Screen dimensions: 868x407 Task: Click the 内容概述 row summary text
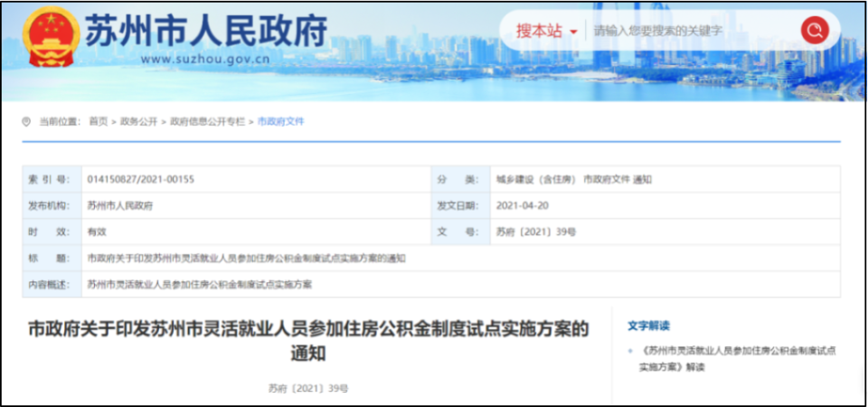click(x=200, y=285)
